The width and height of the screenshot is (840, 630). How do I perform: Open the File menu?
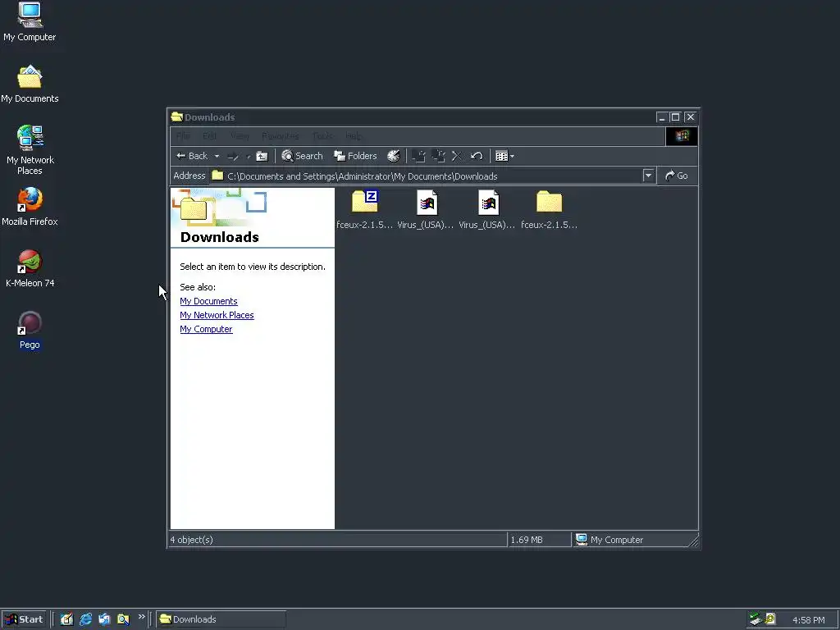[183, 136]
